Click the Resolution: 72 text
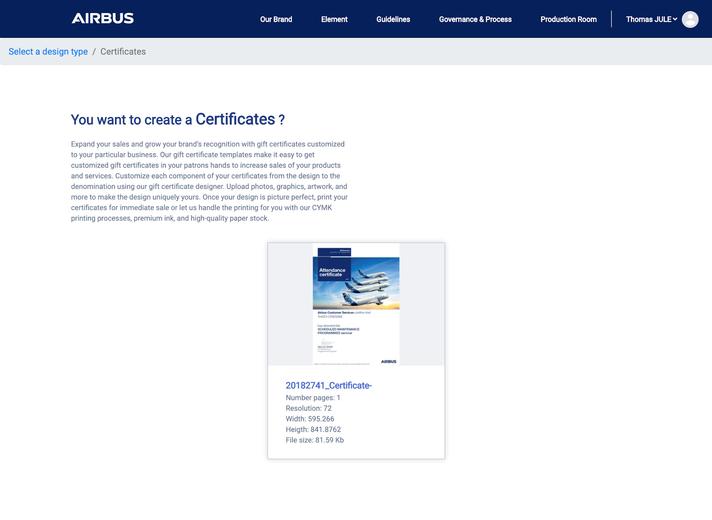 pos(309,408)
